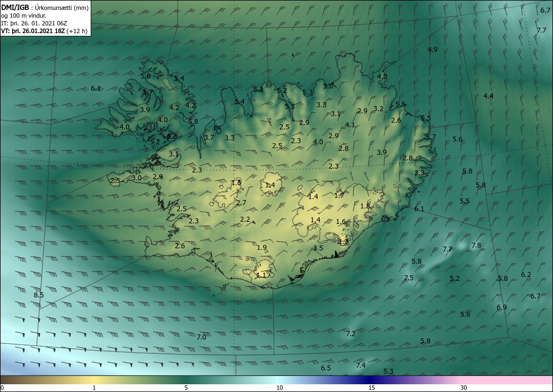
Task: Click the colorbar label 5
Action: pyautogui.click(x=186, y=388)
